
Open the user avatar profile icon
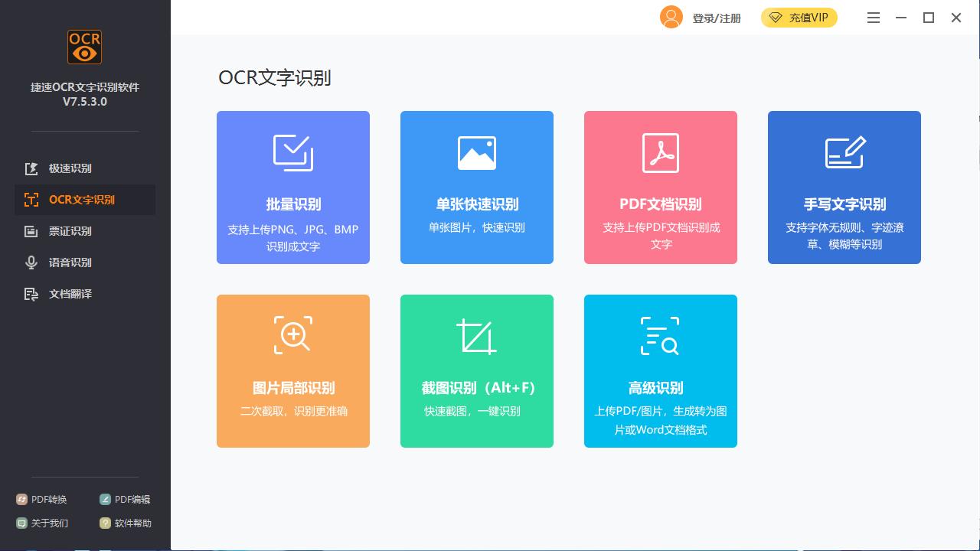click(671, 17)
